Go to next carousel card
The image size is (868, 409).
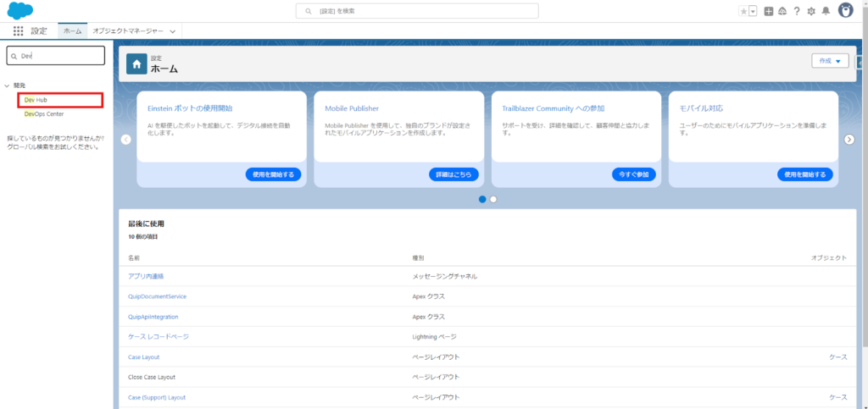tap(849, 139)
